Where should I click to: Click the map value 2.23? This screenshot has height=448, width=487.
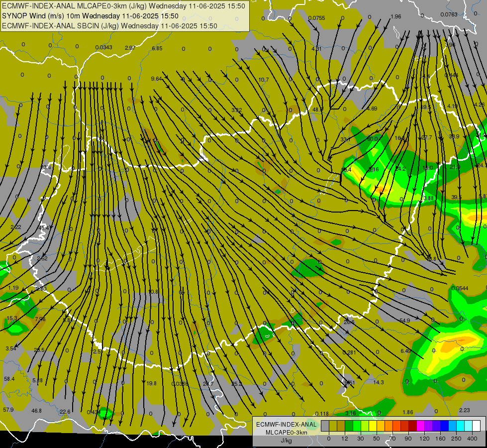coord(464,410)
